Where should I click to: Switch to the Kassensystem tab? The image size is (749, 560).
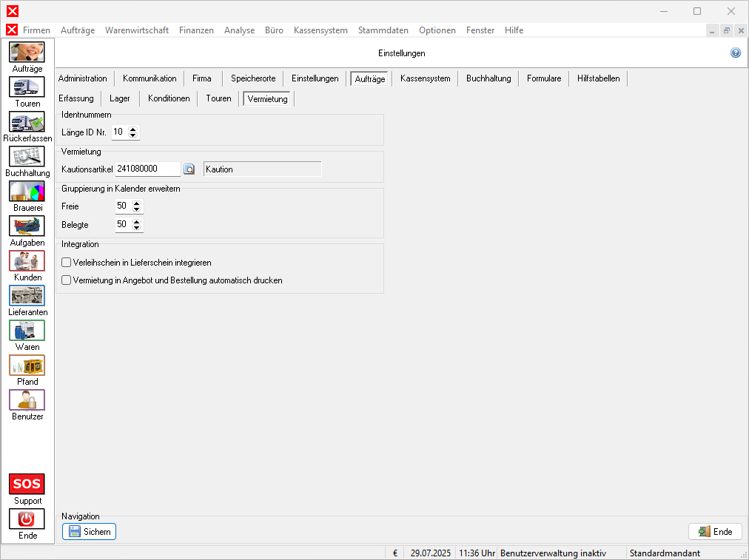pos(425,78)
